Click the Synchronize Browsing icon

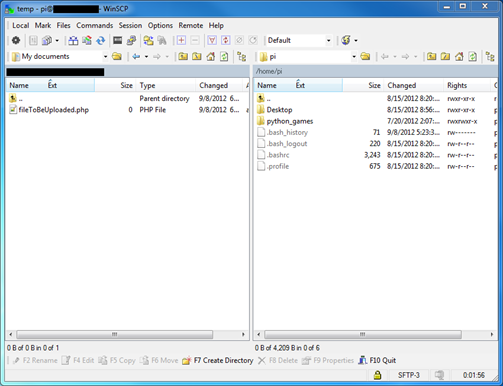[x=148, y=40]
